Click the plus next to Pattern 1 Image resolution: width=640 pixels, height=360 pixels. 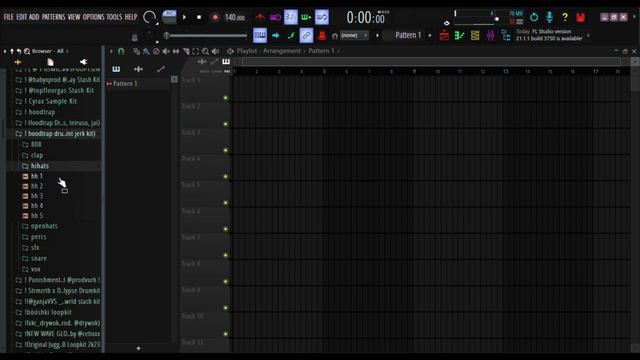click(430, 36)
